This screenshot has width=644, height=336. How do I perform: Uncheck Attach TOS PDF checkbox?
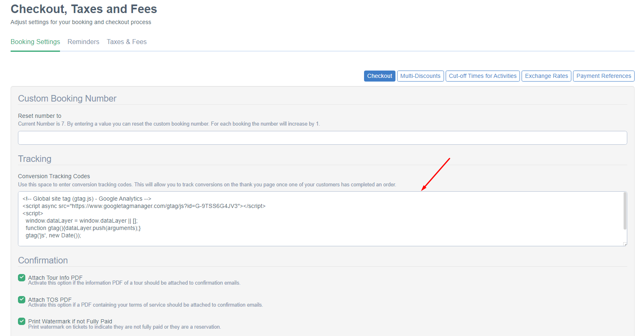pyautogui.click(x=22, y=300)
